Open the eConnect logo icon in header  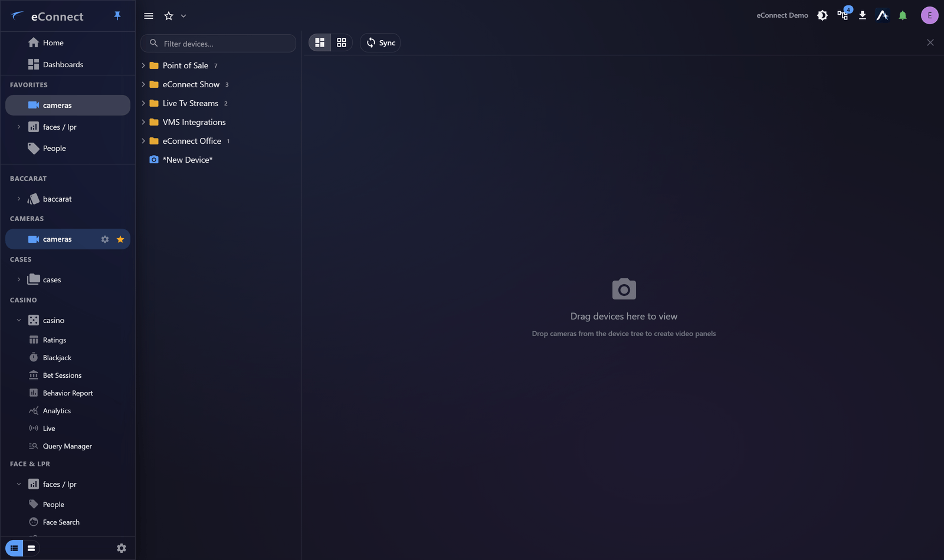[883, 15]
